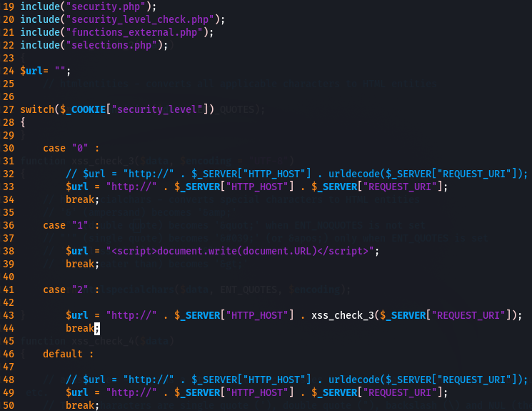The width and height of the screenshot is (532, 411).
Task: Click the commented $url line 32
Action: pos(296,174)
